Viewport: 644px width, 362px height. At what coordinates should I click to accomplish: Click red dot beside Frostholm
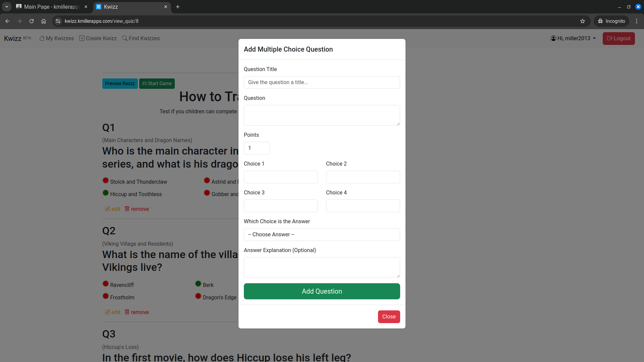[106, 296]
